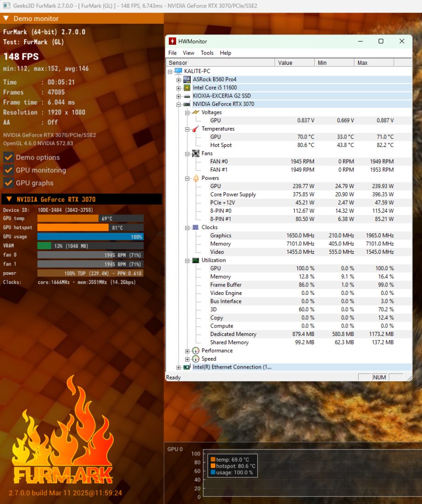This screenshot has width=422, height=504.
Task: Click the Fans category icon
Action: 195,154
